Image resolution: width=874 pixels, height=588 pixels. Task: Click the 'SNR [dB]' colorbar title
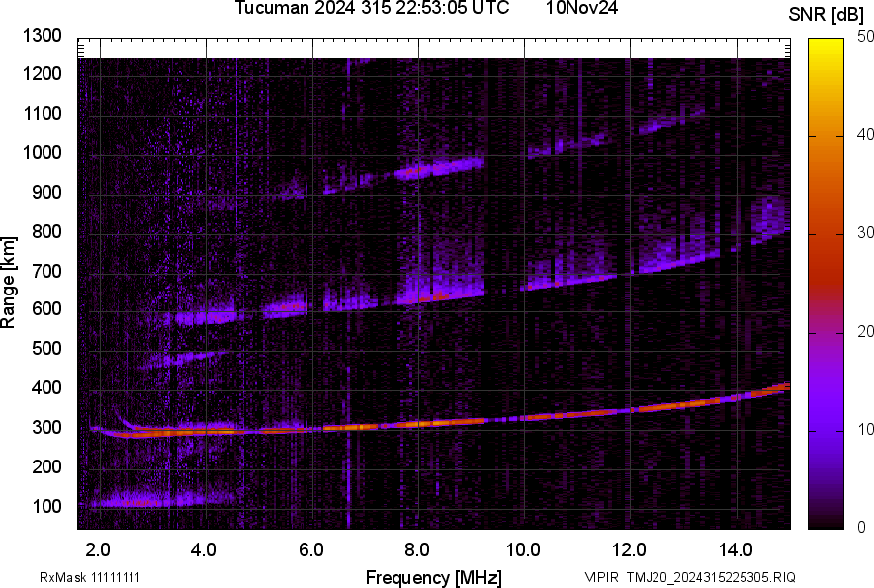[826, 15]
